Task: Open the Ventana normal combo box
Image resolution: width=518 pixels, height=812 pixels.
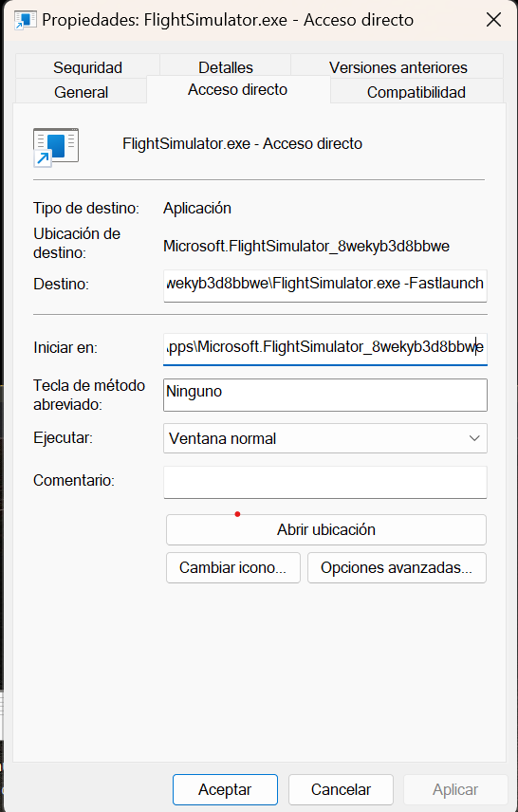Action: pyautogui.click(x=325, y=438)
